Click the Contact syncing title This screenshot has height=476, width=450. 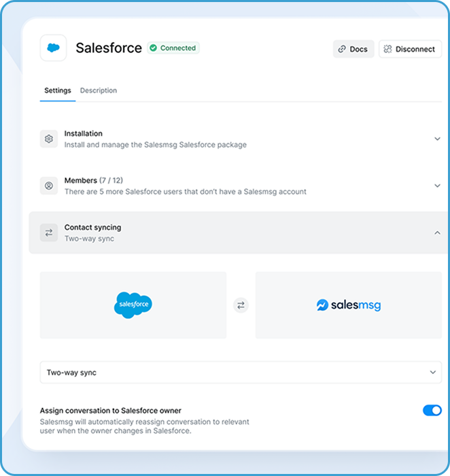coord(93,227)
